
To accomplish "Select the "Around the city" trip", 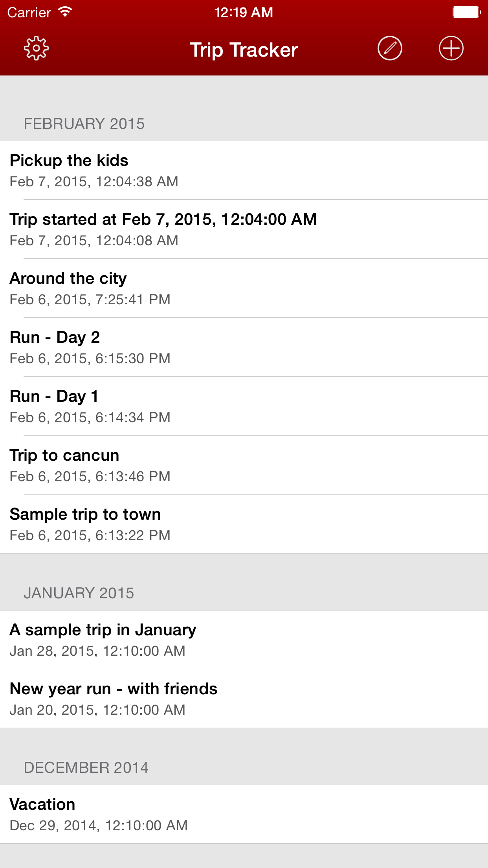I will coord(244,288).
